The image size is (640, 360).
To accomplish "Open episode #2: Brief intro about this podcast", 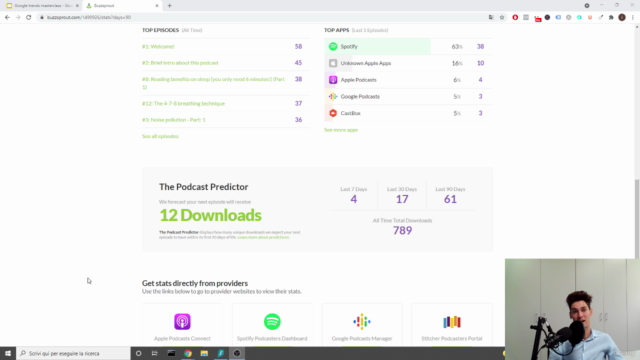I will [x=180, y=63].
